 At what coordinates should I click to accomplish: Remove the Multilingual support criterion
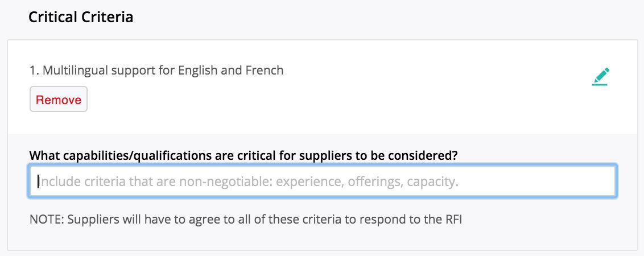(x=59, y=99)
